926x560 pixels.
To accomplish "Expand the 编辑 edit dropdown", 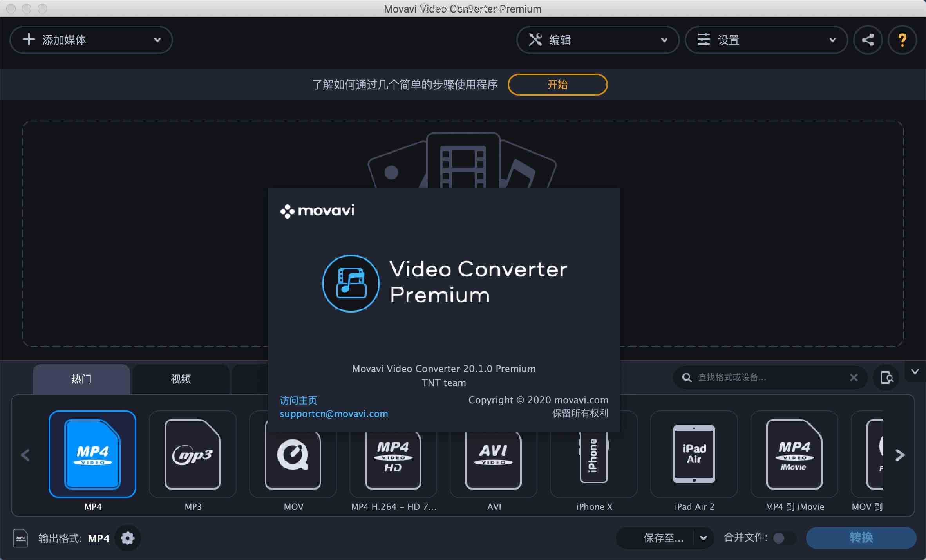I will coord(598,40).
